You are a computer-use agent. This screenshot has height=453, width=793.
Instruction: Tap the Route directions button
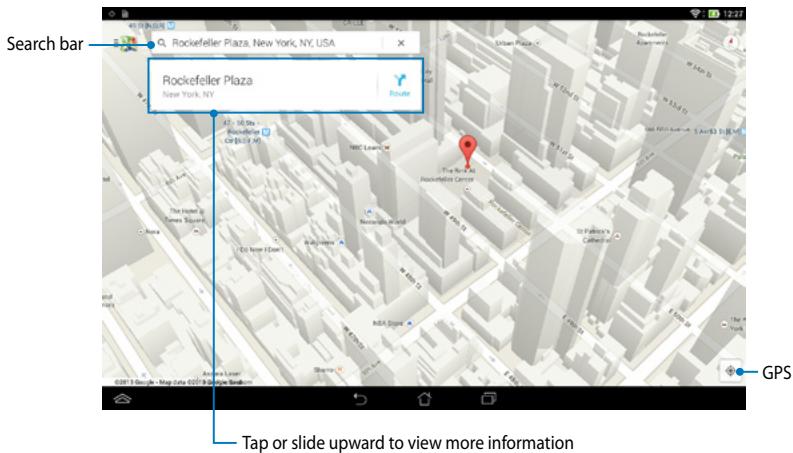[x=400, y=85]
